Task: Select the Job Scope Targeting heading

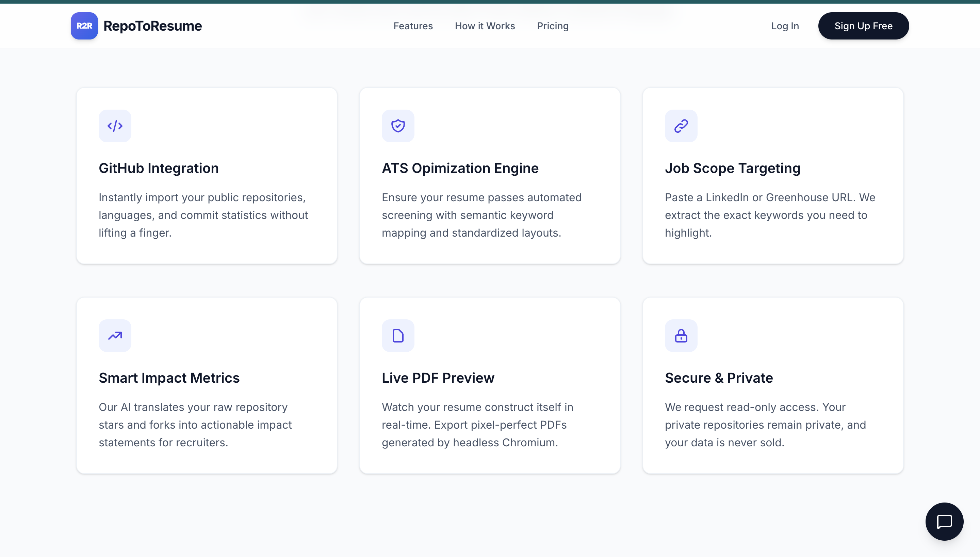Action: click(733, 168)
